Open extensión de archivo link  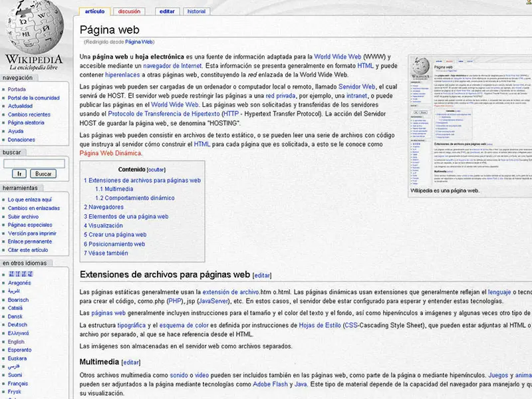[231, 292]
